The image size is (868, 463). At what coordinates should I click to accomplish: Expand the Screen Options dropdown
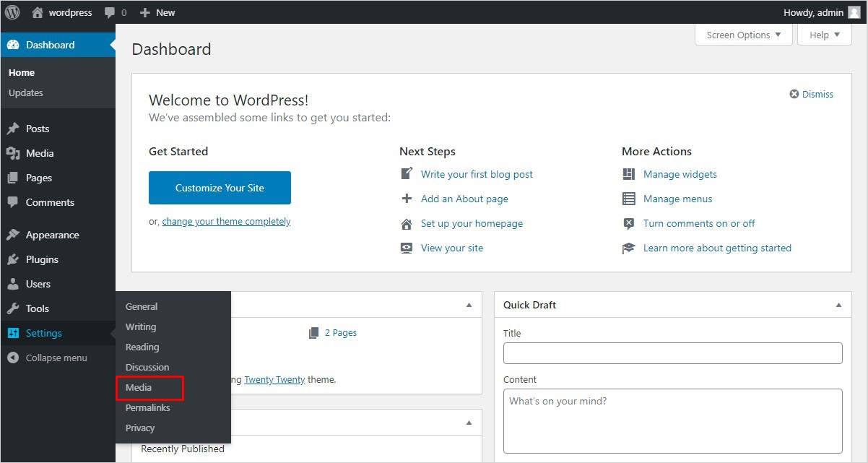(x=743, y=35)
